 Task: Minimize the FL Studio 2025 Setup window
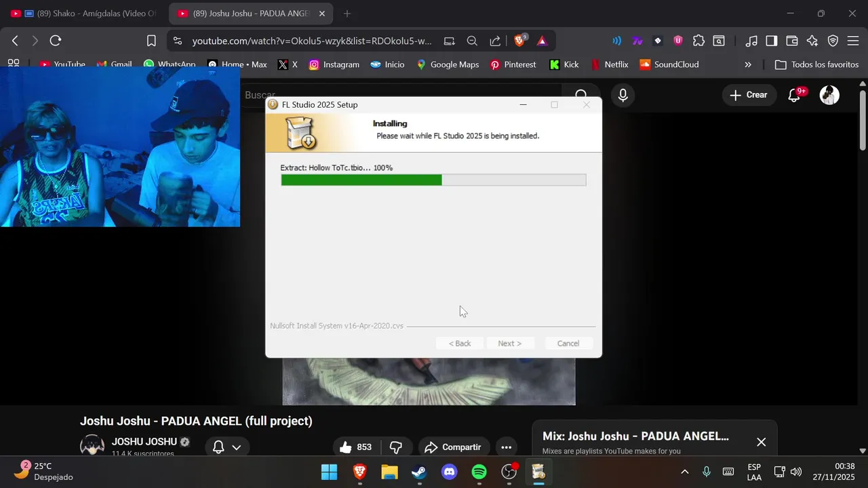(x=524, y=104)
